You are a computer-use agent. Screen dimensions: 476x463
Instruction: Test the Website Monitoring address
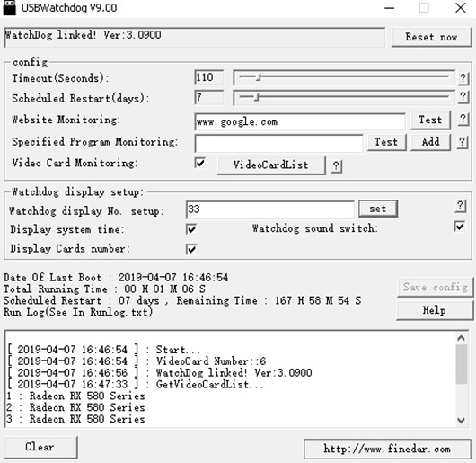coord(430,120)
